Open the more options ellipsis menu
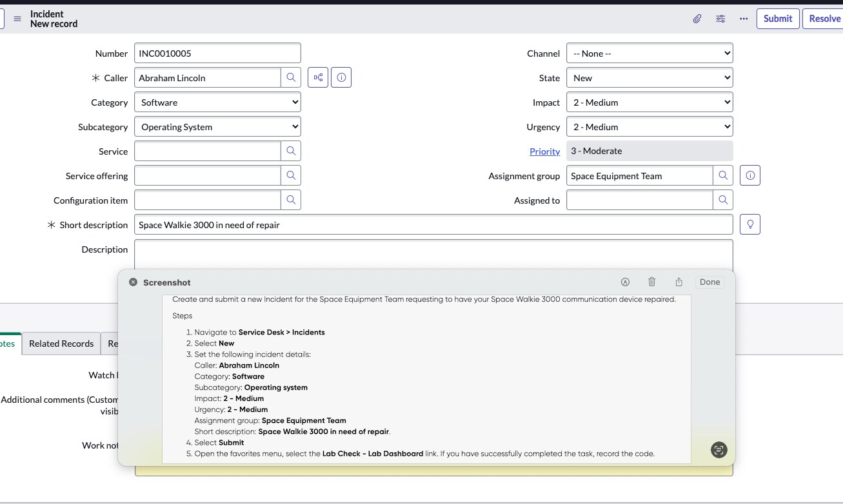843x504 pixels. [744, 19]
